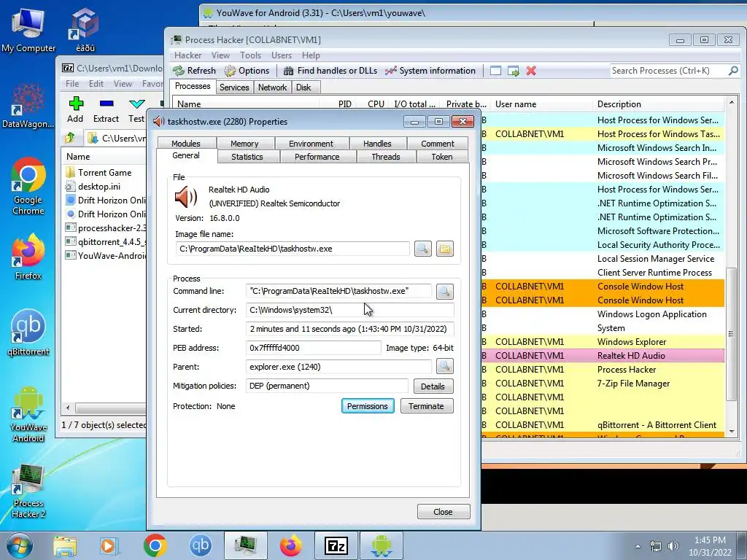The width and height of the screenshot is (747, 560).
Task: Open Edit menu in 7-Zip window
Action: click(x=96, y=83)
